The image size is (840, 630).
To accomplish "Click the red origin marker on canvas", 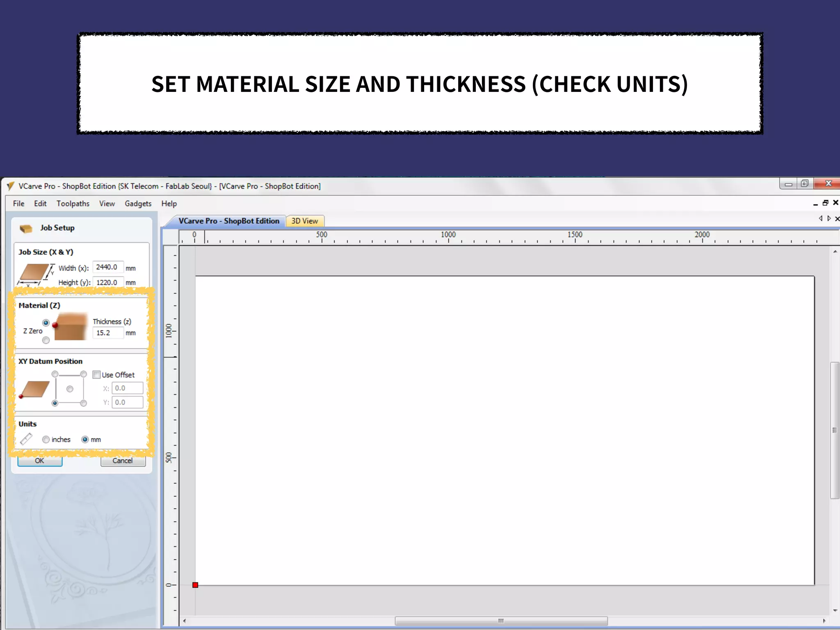I will click(195, 585).
